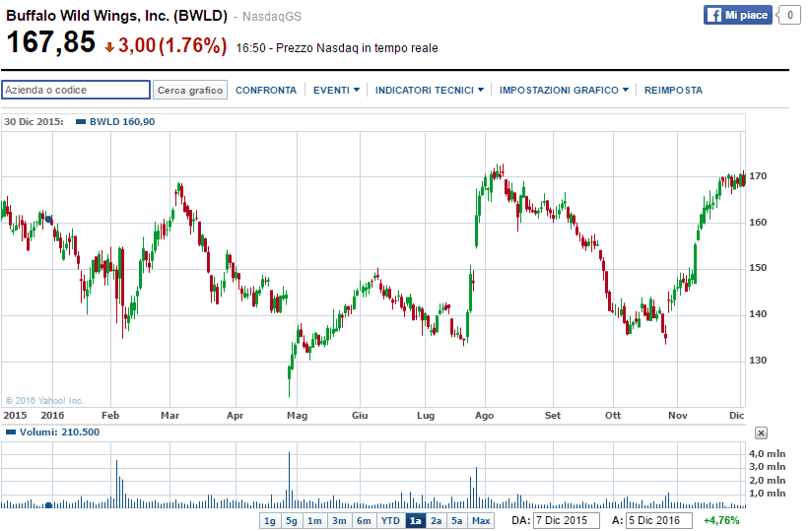This screenshot has width=812, height=531.
Task: Select the 5g time range
Action: pos(292,520)
